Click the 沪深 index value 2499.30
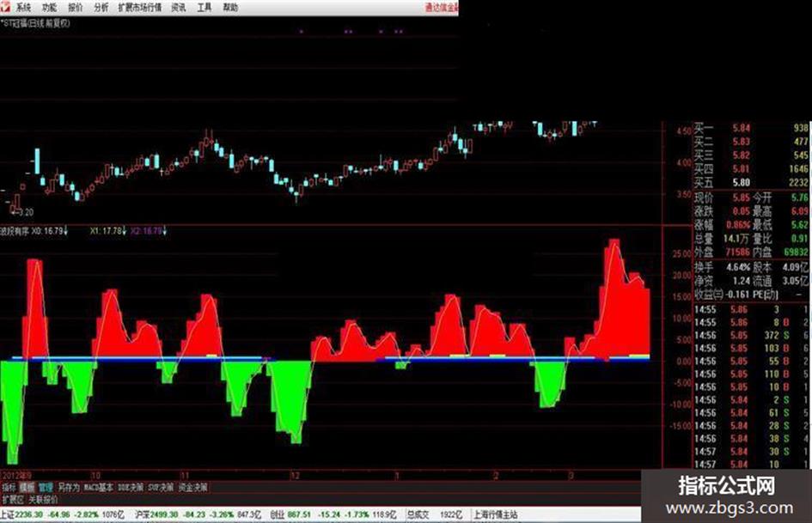The width and height of the screenshot is (812, 523). (x=165, y=514)
